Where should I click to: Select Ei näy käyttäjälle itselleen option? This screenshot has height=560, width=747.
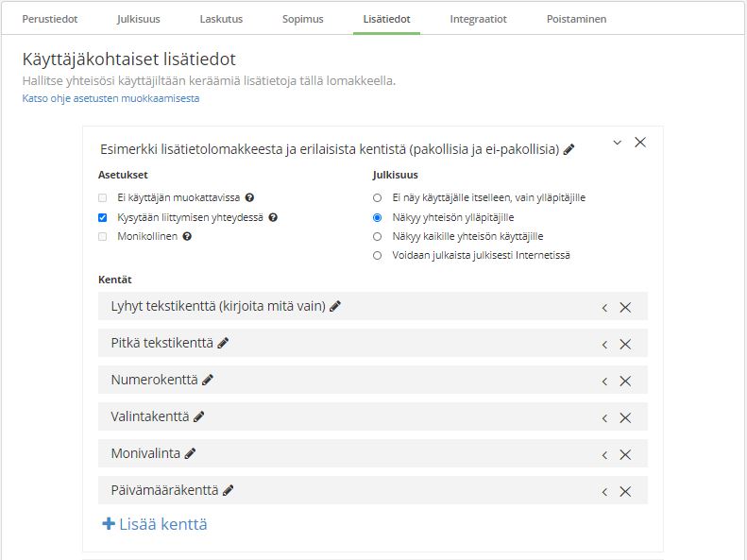click(x=378, y=198)
